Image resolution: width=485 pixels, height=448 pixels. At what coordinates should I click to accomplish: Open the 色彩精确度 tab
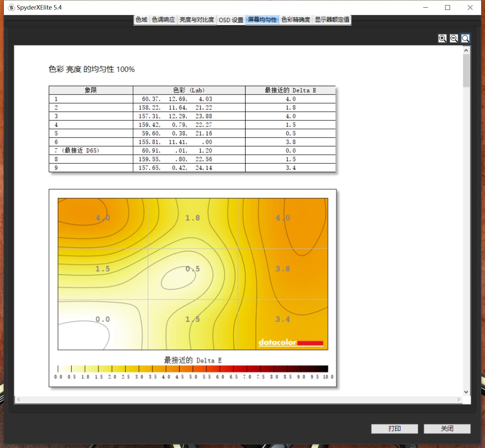tap(296, 20)
